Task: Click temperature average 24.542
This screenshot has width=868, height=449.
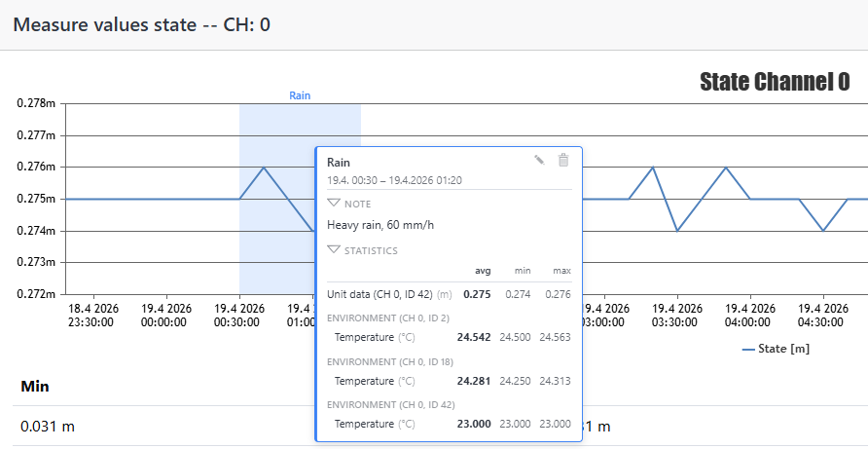Action: point(474,337)
